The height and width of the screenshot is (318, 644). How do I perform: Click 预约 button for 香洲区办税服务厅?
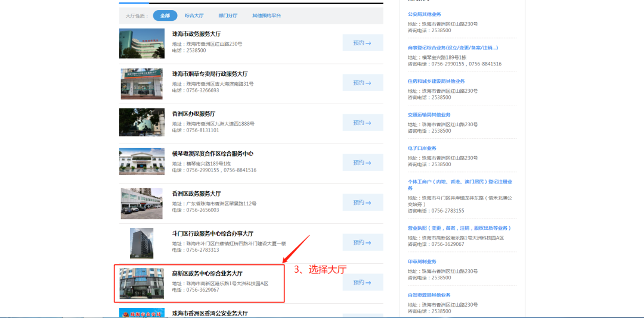point(363,122)
